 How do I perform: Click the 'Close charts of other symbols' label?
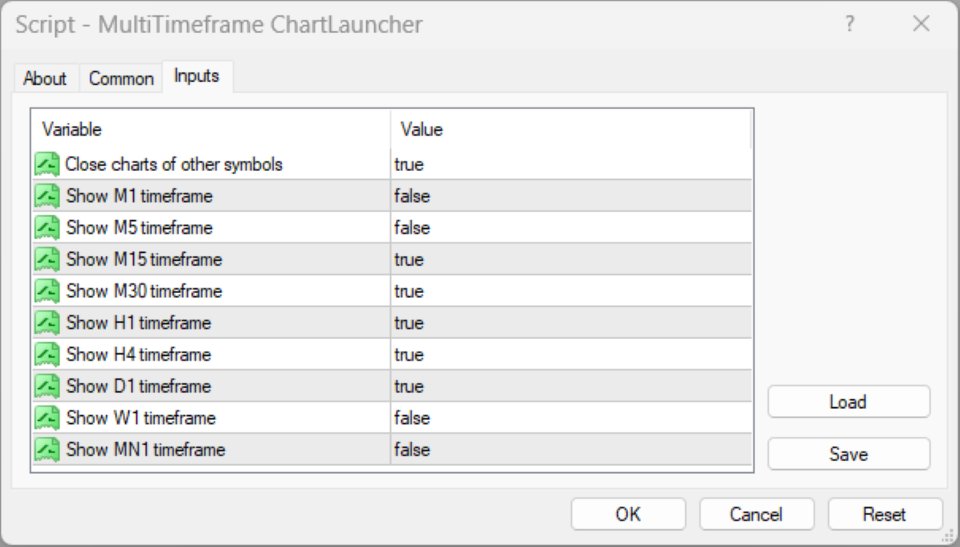[x=174, y=164]
